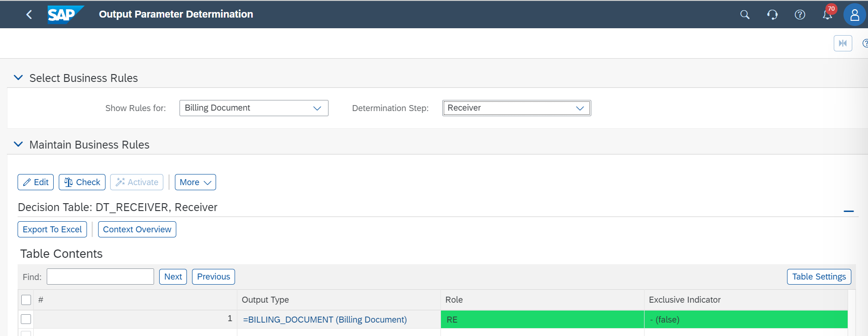Open the More menu
The image size is (868, 336).
coord(195,182)
